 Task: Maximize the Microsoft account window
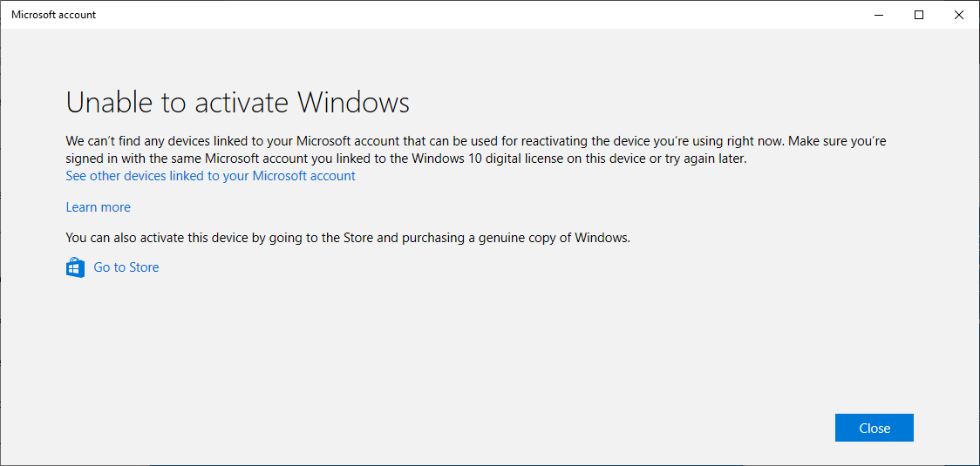(919, 15)
